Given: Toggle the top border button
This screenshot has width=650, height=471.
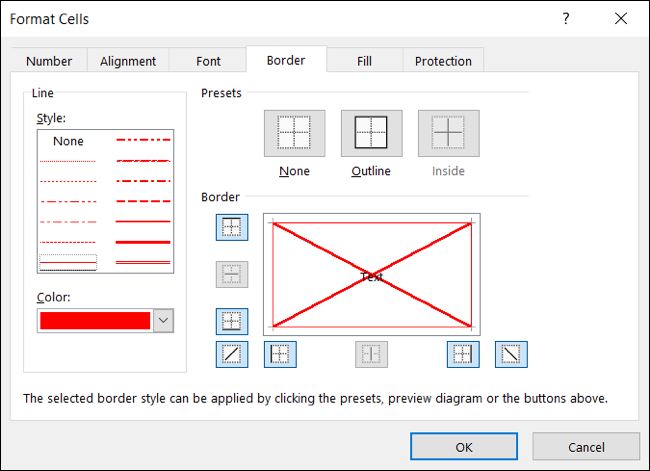Looking at the screenshot, I should point(232,227).
